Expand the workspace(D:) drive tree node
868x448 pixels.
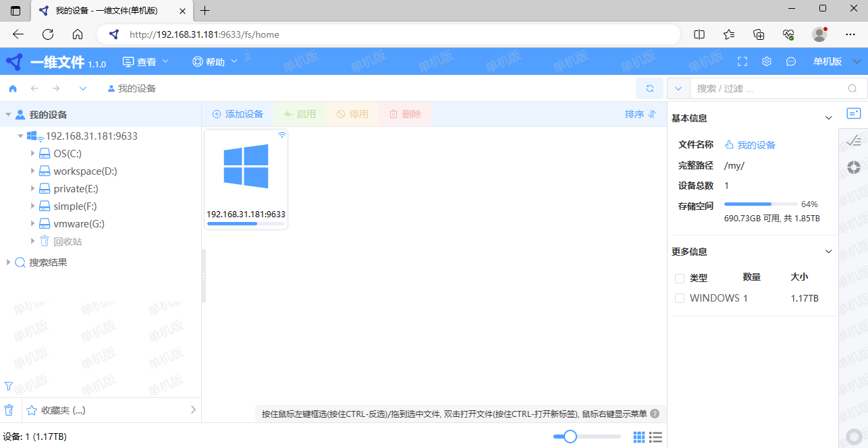click(32, 171)
